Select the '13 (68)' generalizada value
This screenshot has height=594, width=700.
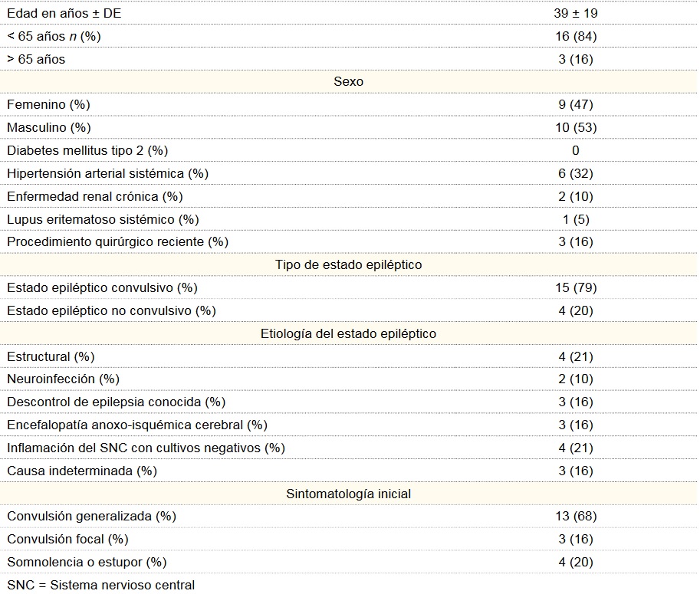tap(576, 517)
